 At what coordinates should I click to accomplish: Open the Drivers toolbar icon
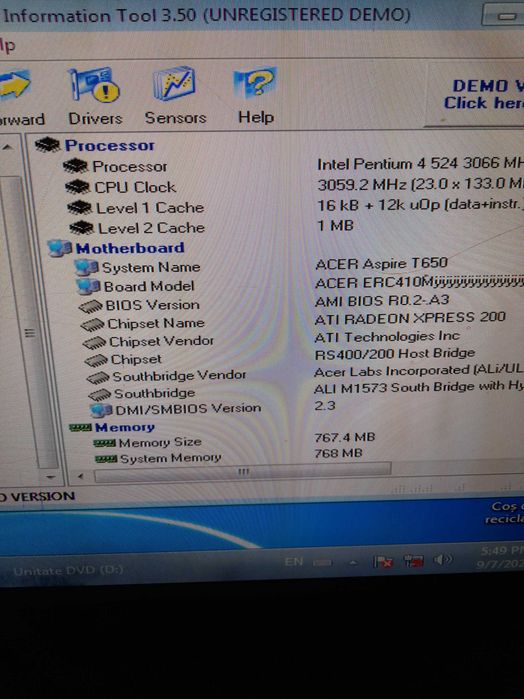click(x=94, y=96)
